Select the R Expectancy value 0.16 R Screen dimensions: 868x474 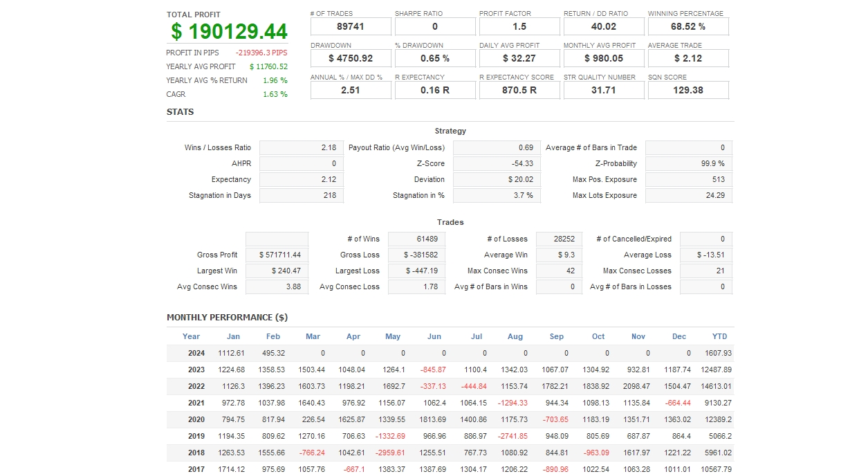point(435,91)
